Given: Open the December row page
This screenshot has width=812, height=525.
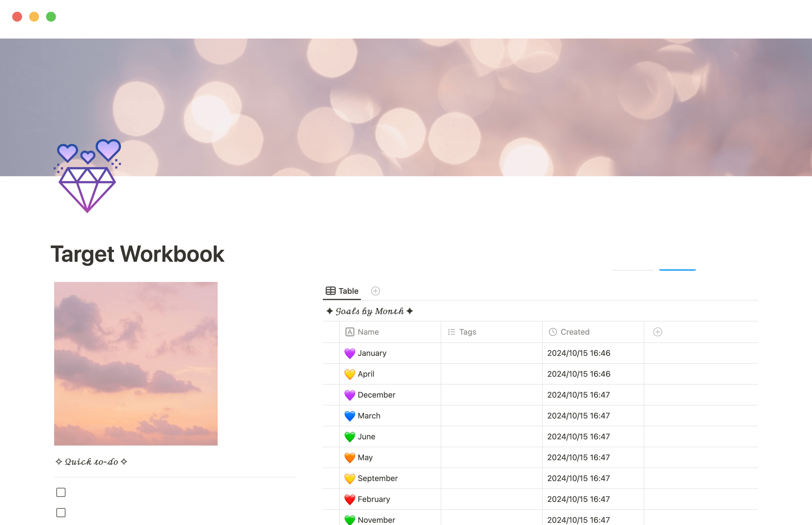Looking at the screenshot, I should (x=376, y=395).
